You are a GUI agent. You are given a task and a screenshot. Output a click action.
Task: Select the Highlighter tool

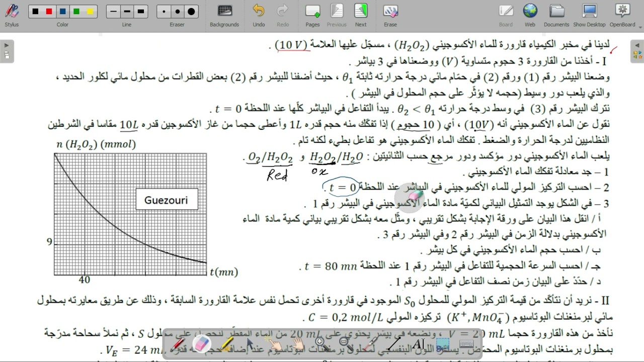(x=226, y=345)
